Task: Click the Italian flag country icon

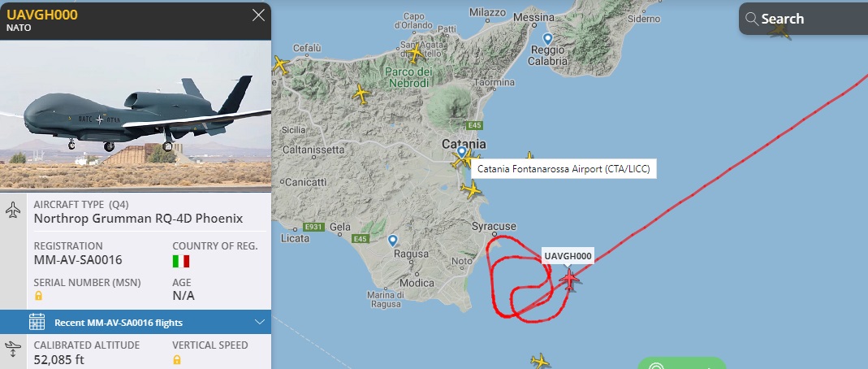Action: (181, 261)
